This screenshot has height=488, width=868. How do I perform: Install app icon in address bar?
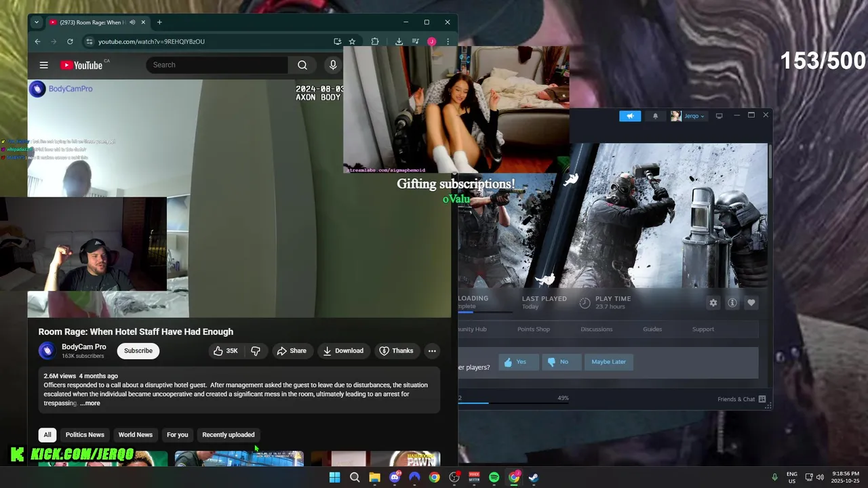[337, 41]
